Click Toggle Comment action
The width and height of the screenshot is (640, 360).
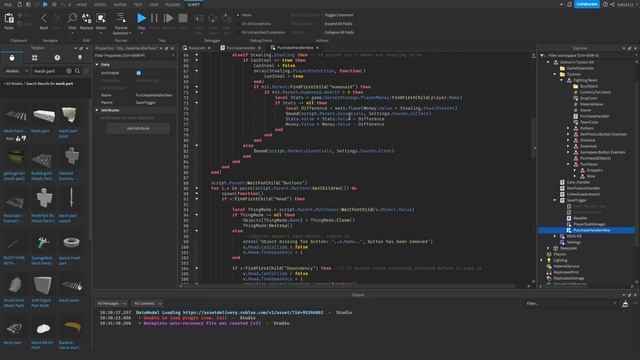click(339, 15)
